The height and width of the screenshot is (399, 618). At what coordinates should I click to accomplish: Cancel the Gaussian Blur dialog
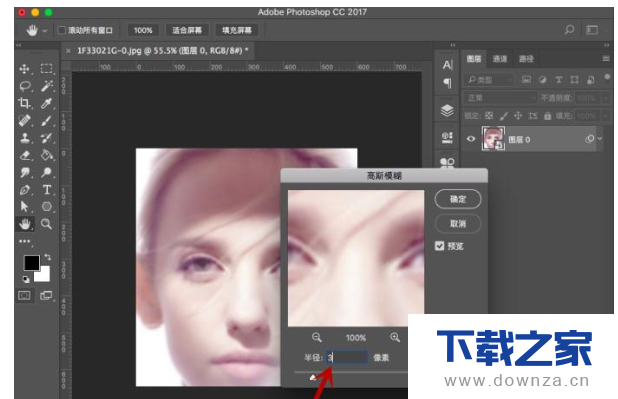point(458,224)
